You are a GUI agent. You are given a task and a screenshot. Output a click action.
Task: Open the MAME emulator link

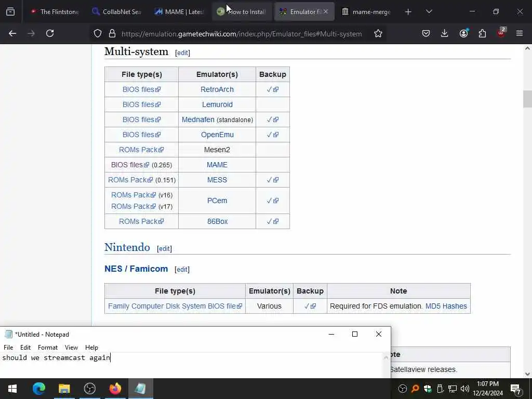217,165
